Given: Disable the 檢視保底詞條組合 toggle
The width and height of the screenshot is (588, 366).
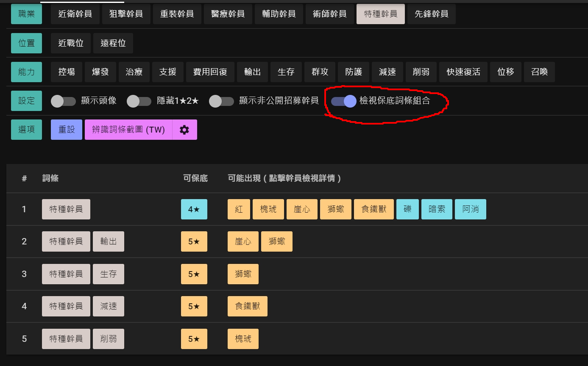Looking at the screenshot, I should 344,101.
